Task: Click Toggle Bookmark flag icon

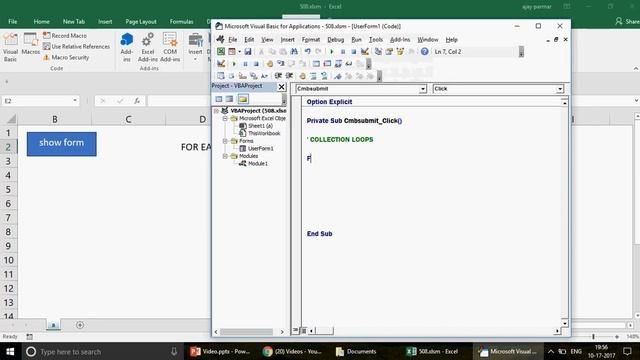Action: [x=338, y=76]
